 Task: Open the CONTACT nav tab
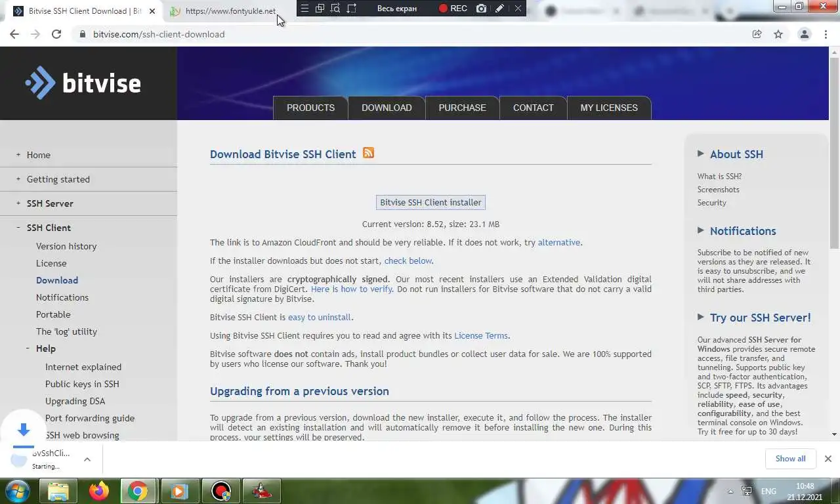(x=533, y=108)
